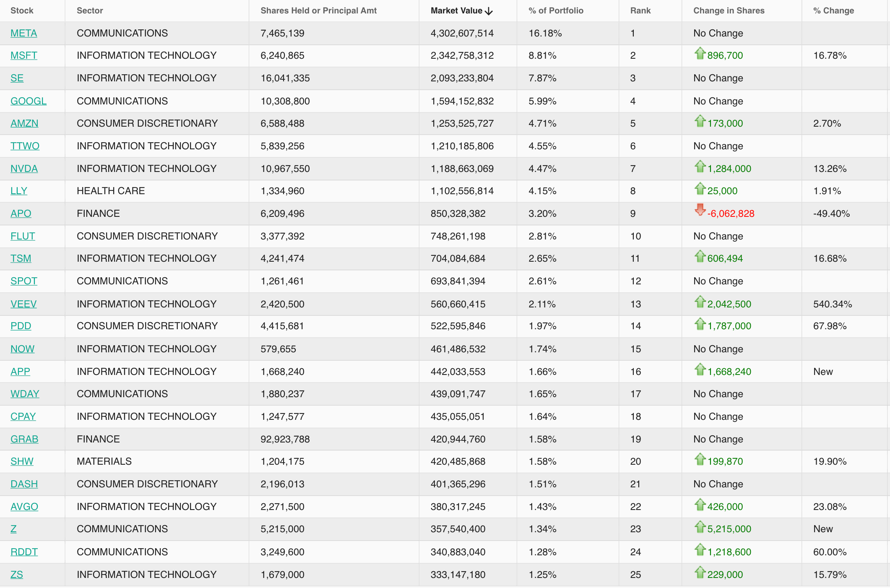Screen dimensions: 890x588
Task: Select VEEV percent change 540.34%
Action: click(x=833, y=304)
